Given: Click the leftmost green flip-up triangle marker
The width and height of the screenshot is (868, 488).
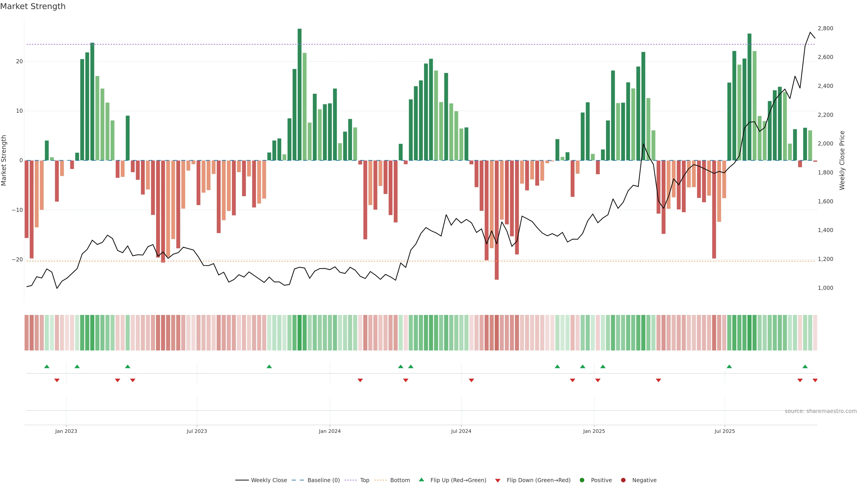Looking at the screenshot, I should (x=47, y=366).
